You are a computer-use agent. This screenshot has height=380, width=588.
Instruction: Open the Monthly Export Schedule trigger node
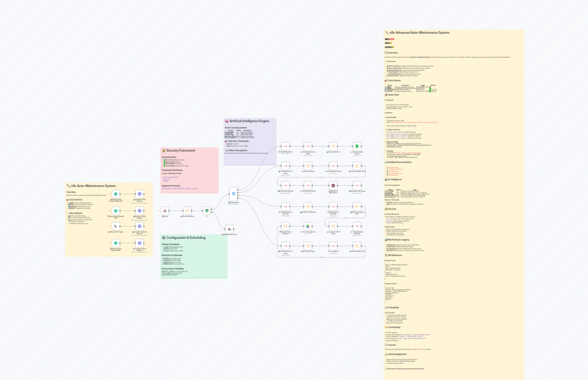coord(116,243)
